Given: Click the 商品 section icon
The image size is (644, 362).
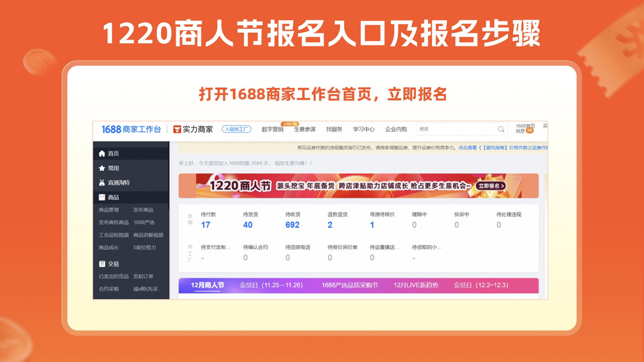Looking at the screenshot, I should point(102,198).
